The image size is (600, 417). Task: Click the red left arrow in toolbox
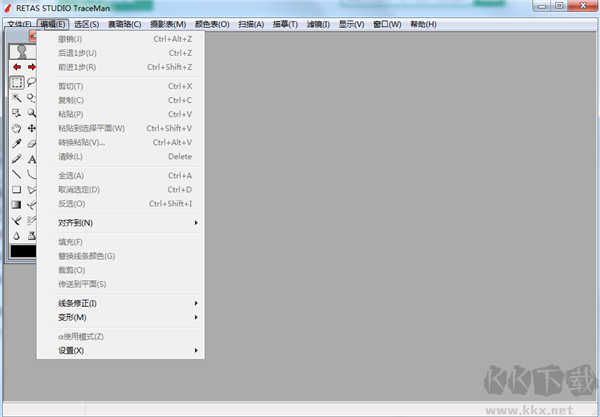[16, 67]
